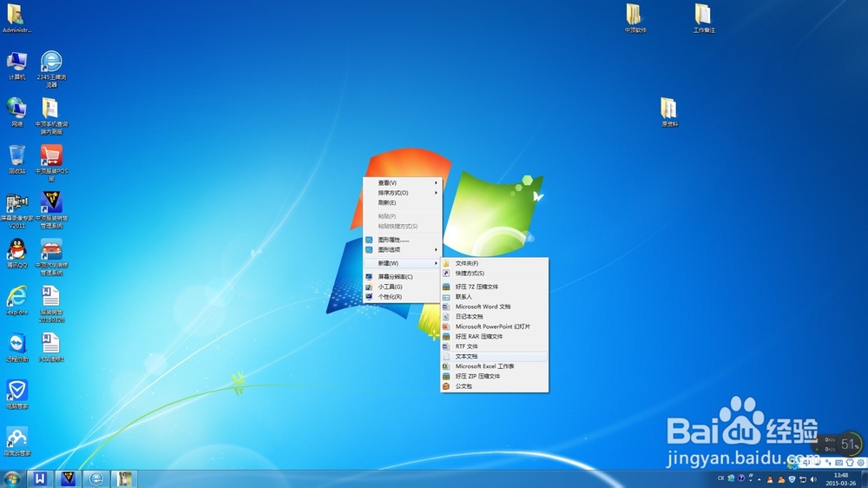Image resolution: width=868 pixels, height=488 pixels.
Task: Click the V-logo taskbar button
Action: click(68, 478)
